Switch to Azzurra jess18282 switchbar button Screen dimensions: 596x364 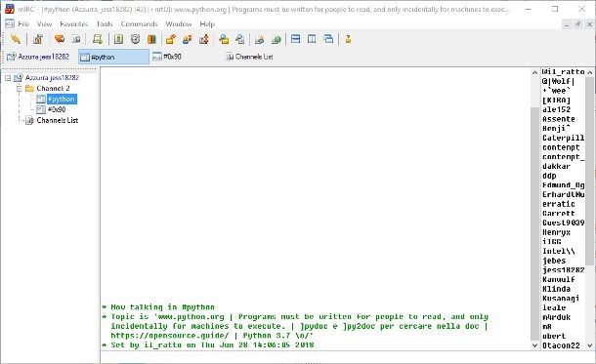coord(39,57)
